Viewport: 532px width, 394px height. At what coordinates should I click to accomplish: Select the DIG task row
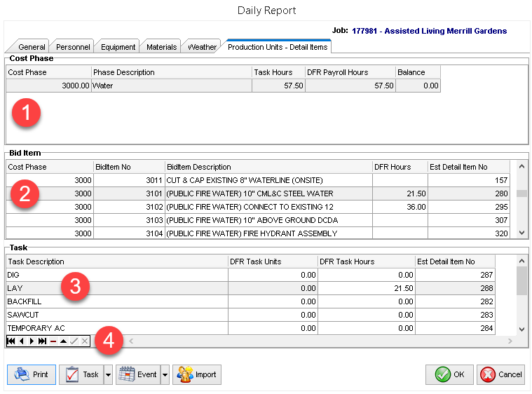pyautogui.click(x=251, y=275)
